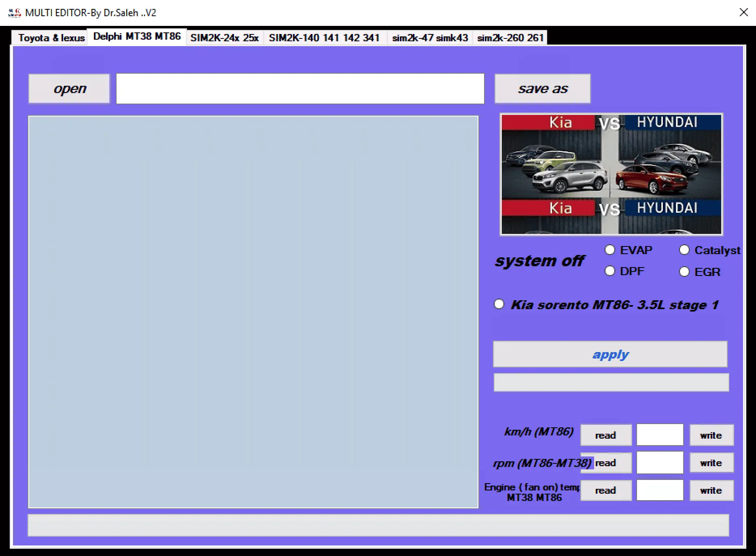Open the SIM2K-24x 25x tab

pos(225,38)
